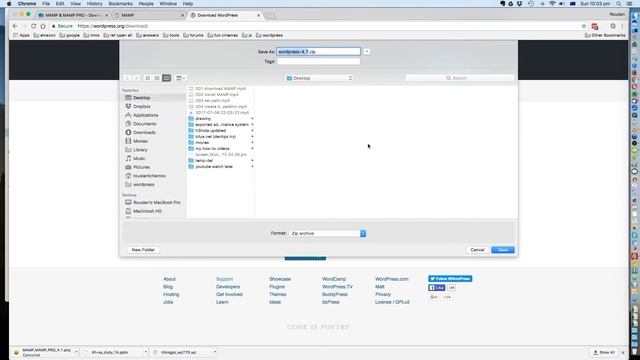Select column view in save dialog toolbar

pyautogui.click(x=167, y=78)
